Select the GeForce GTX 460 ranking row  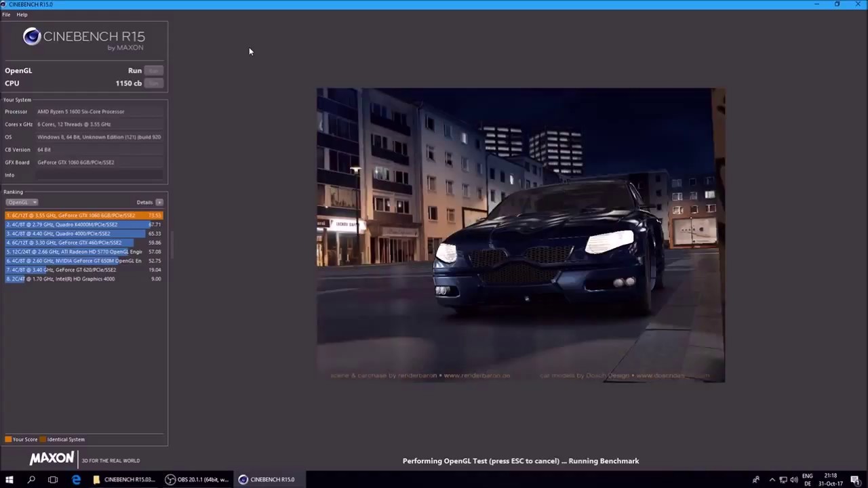tap(84, 243)
